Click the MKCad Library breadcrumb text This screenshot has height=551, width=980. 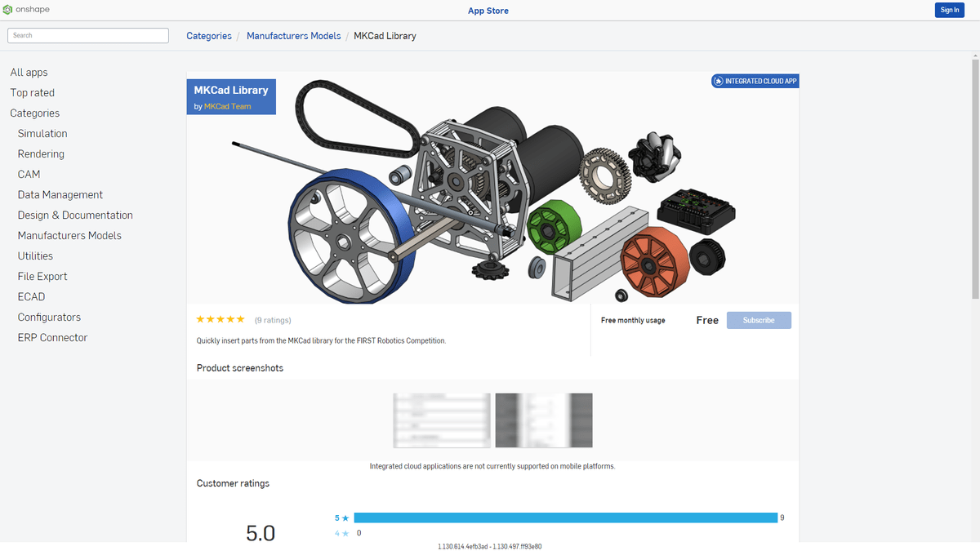(385, 36)
